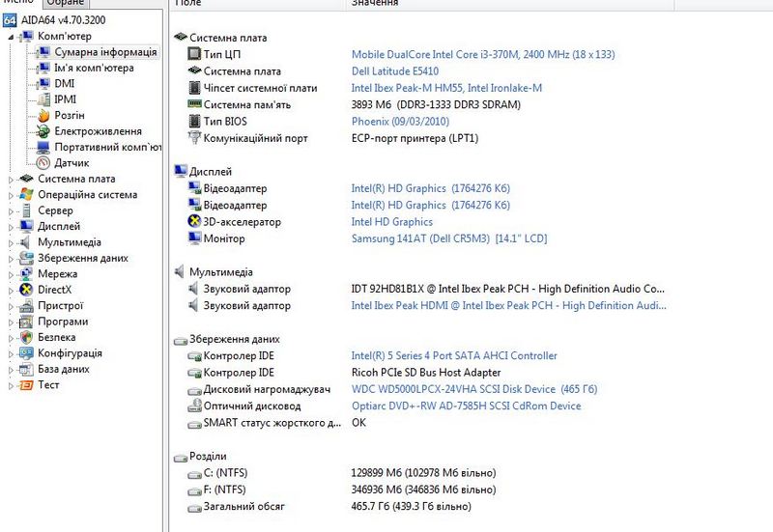Screen dimensions: 773x532
Task: Select the Безпека shield icon
Action: coord(27,338)
